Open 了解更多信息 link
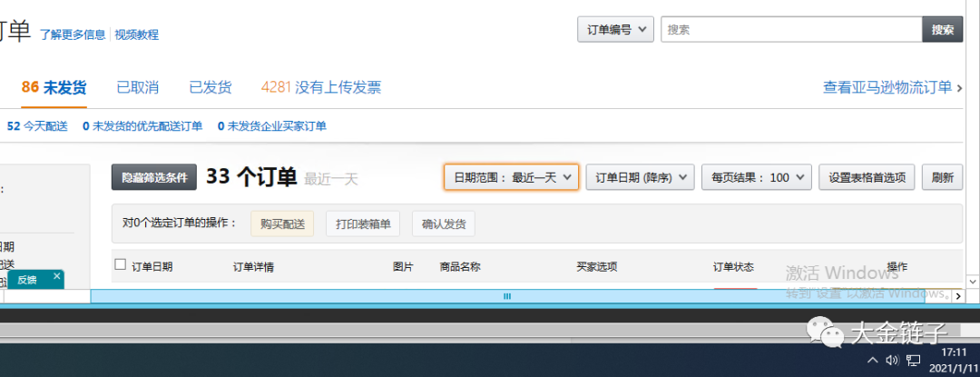The height and width of the screenshot is (377, 980). click(73, 35)
